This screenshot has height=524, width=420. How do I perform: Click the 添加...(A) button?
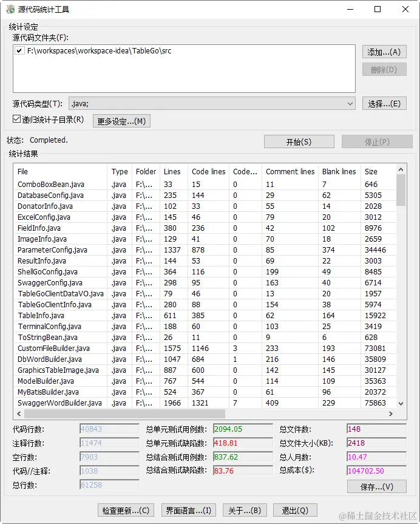[384, 52]
